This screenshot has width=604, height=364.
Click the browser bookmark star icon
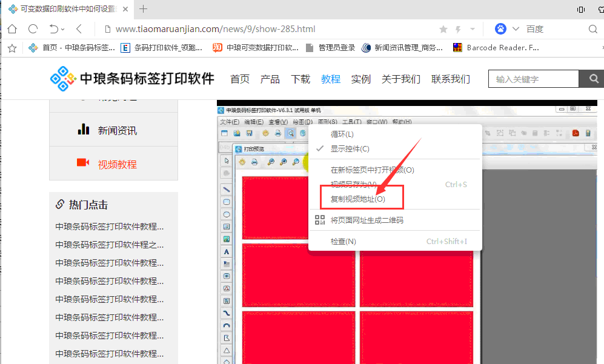[x=443, y=28]
